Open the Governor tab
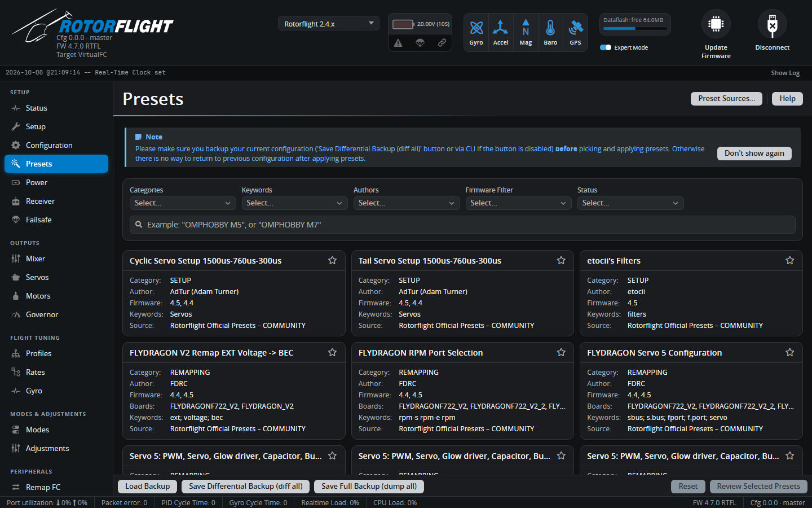The width and height of the screenshot is (812, 508). point(56,314)
